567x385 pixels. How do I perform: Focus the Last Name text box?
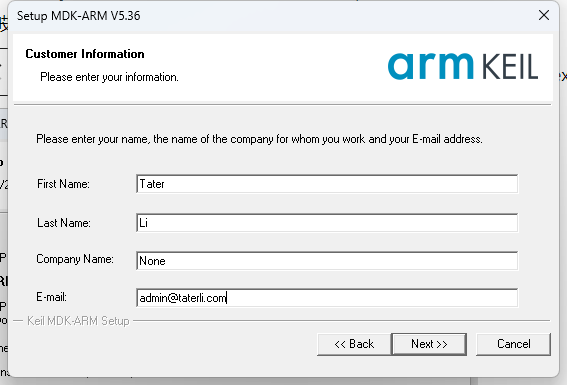[327, 223]
